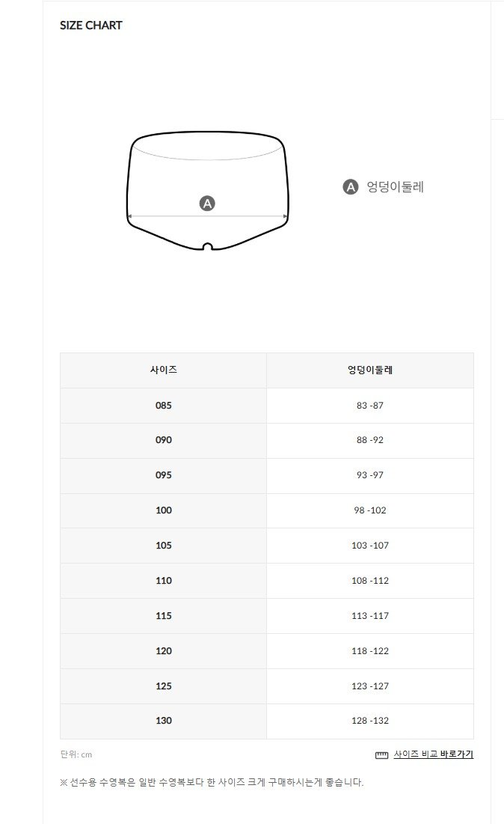Click the 118 -122 measurement cell
Viewport: 504px width, 824px height.
tap(370, 651)
